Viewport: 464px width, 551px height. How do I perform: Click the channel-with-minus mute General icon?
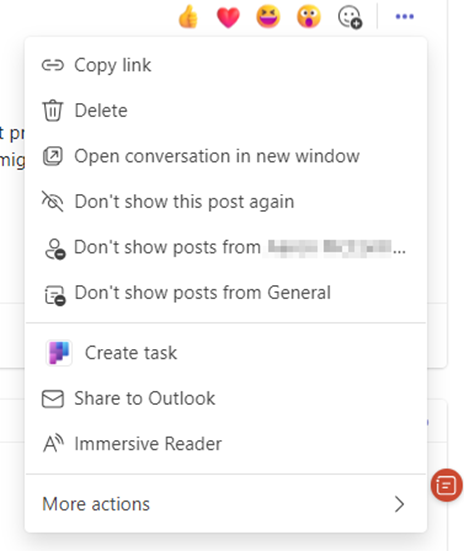(55, 295)
